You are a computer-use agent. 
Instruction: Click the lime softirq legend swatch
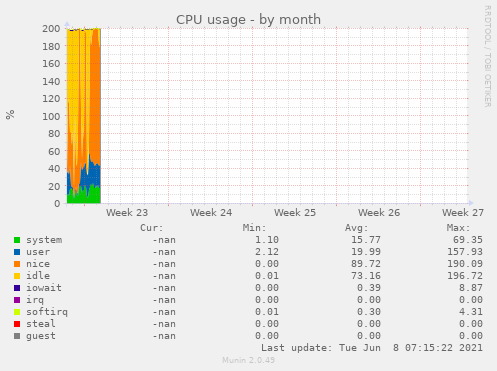click(x=17, y=312)
